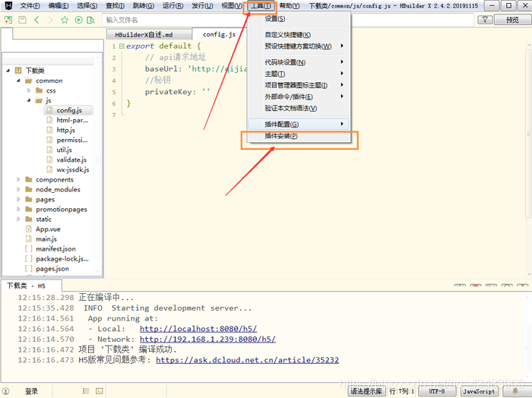Click the star favorite icon
The height and width of the screenshot is (398, 532).
[x=65, y=20]
